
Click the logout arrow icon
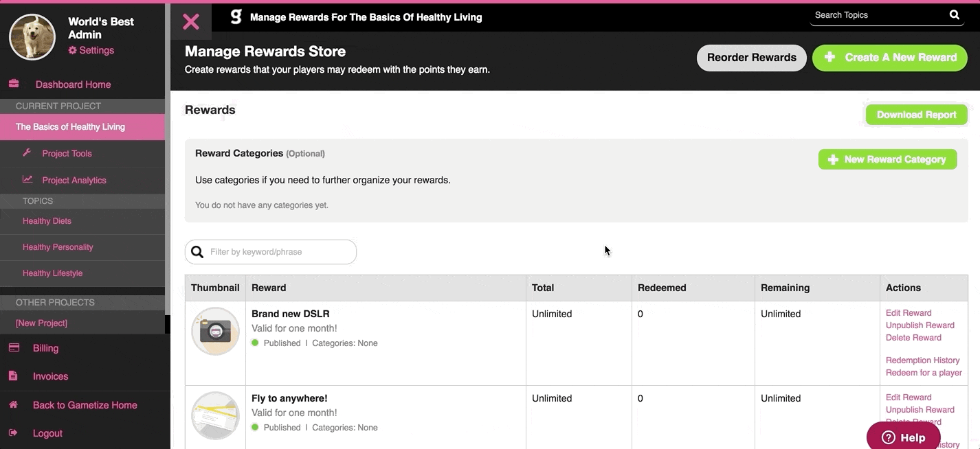coord(13,433)
